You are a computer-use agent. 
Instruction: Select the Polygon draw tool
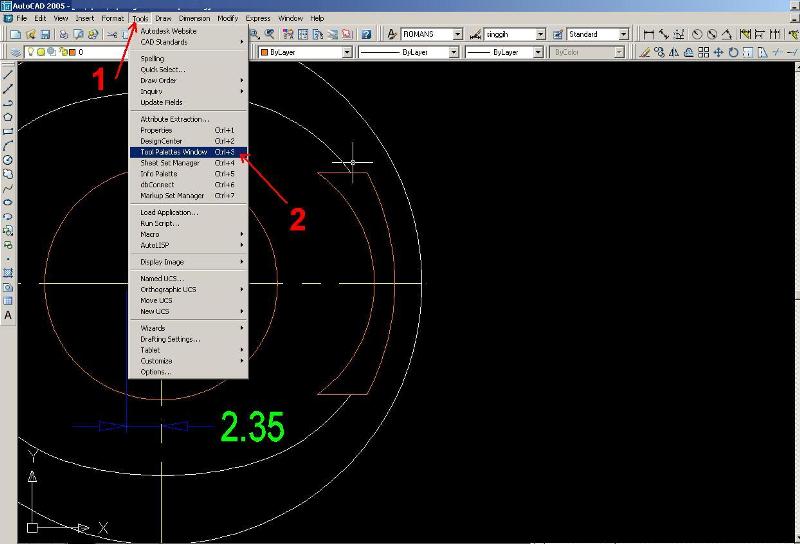click(8, 117)
